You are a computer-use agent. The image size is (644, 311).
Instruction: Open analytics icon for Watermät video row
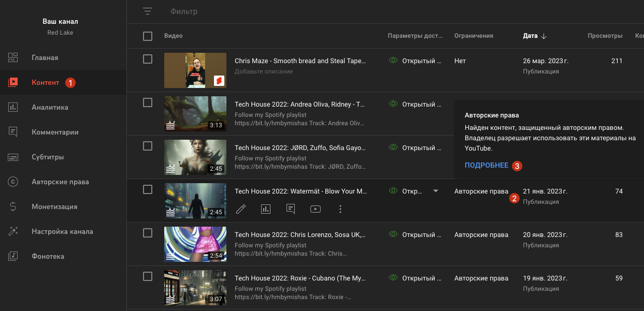click(266, 209)
